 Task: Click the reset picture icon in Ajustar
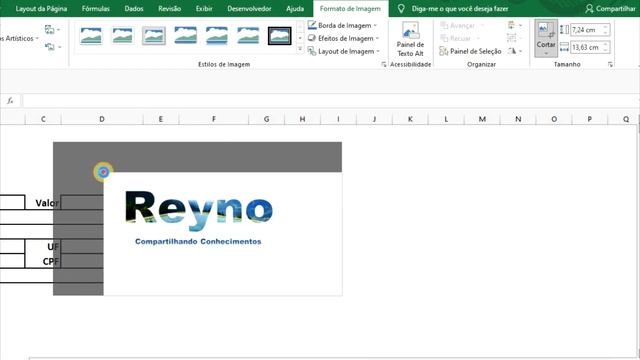click(x=52, y=47)
